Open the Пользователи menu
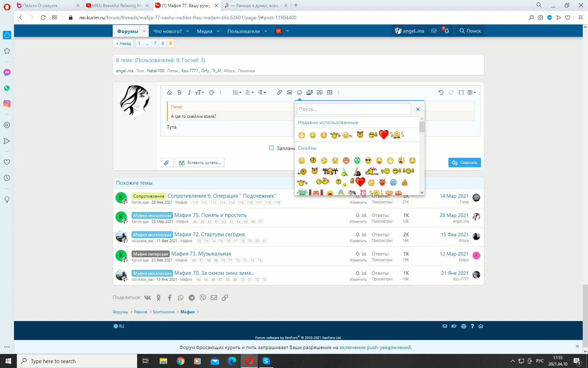 click(x=244, y=31)
